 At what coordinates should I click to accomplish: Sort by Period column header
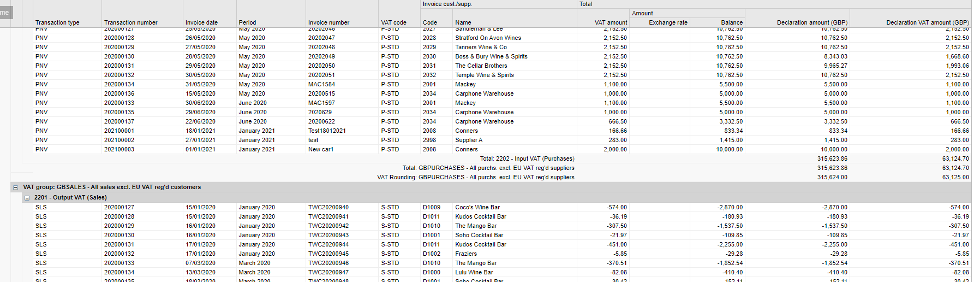pos(247,22)
